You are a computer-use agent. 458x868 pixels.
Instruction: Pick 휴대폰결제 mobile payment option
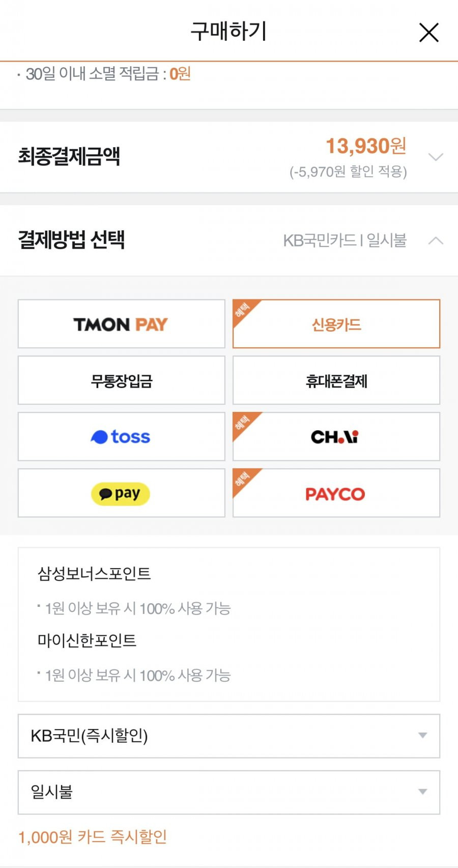point(336,380)
